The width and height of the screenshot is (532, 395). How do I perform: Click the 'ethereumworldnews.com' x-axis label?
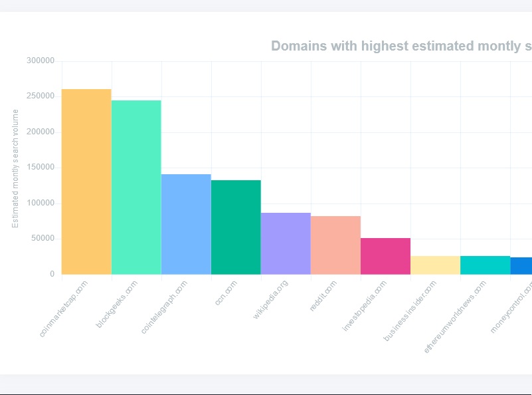pos(456,317)
